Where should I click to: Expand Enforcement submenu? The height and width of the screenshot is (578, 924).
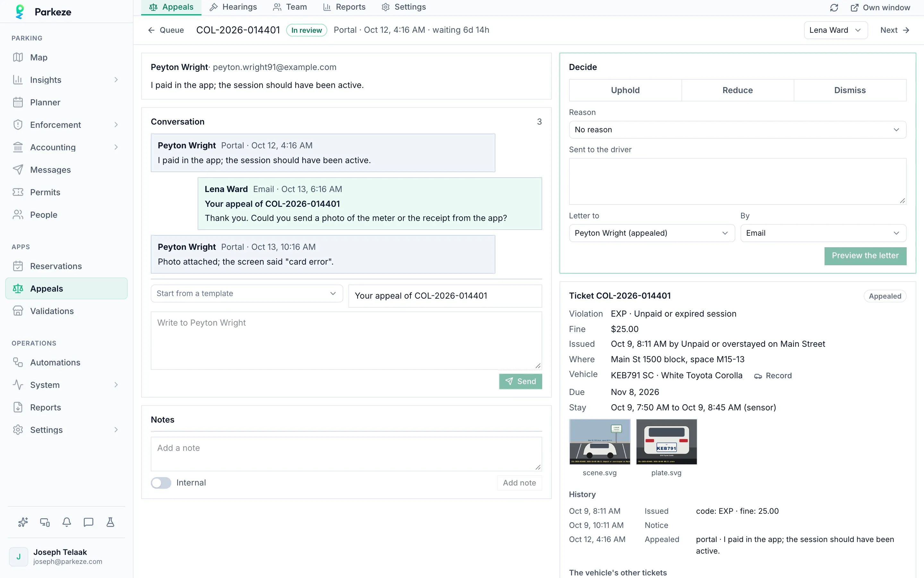(66, 125)
